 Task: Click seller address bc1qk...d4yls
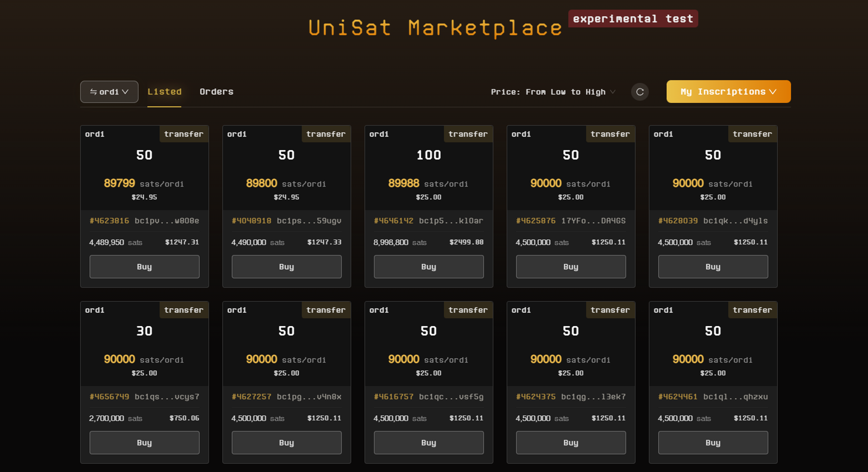click(x=735, y=221)
